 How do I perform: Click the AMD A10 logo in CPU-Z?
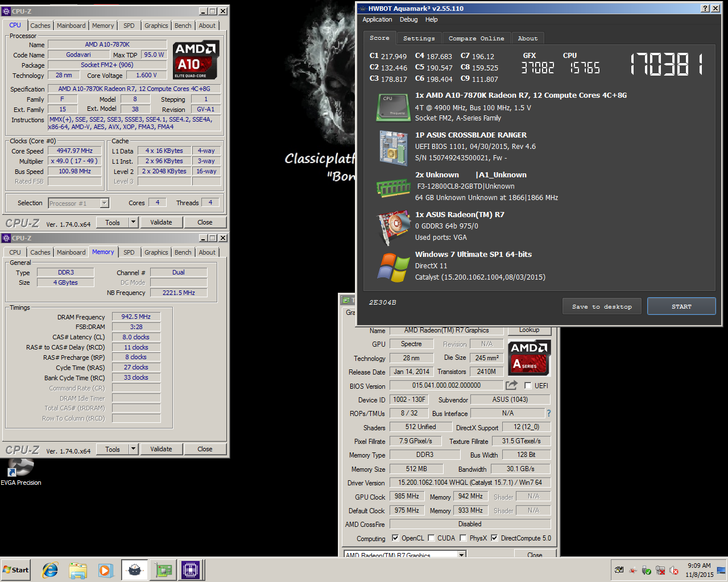(196, 60)
